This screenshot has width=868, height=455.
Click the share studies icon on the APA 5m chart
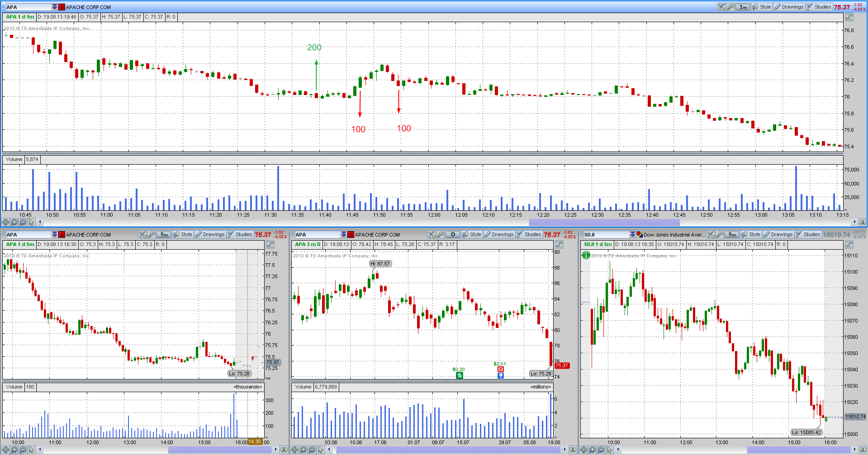[143, 234]
